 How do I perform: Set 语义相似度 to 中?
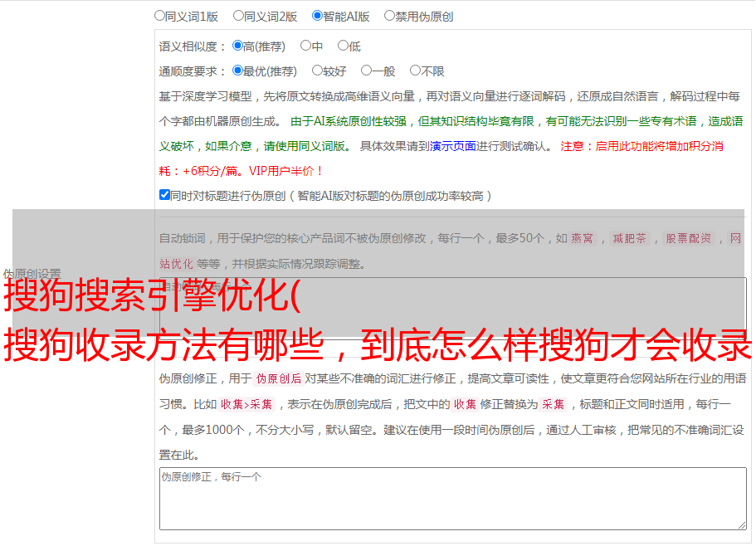[x=305, y=46]
